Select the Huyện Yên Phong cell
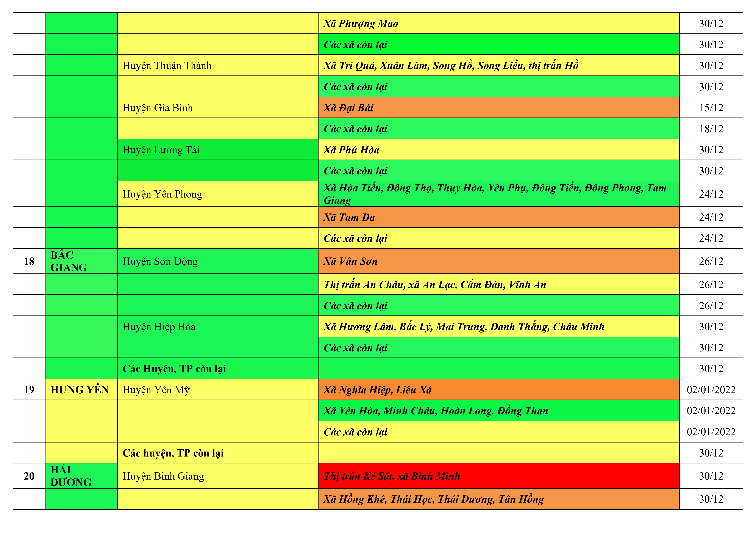Viewport: 756px width, 535px height. pos(217,194)
